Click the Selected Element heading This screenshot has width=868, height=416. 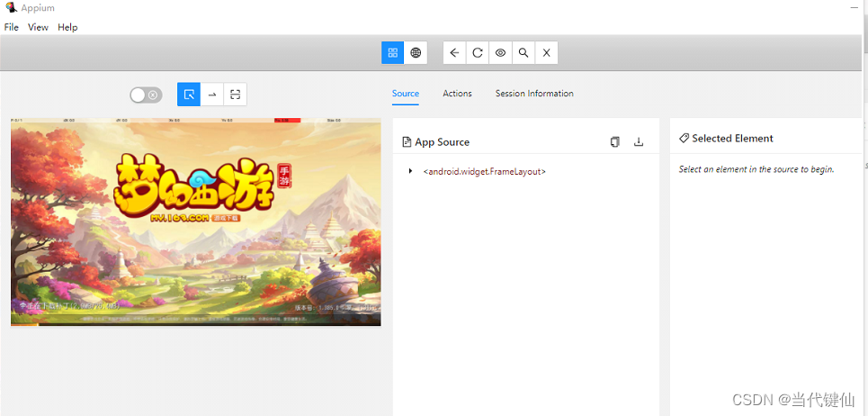(x=732, y=139)
